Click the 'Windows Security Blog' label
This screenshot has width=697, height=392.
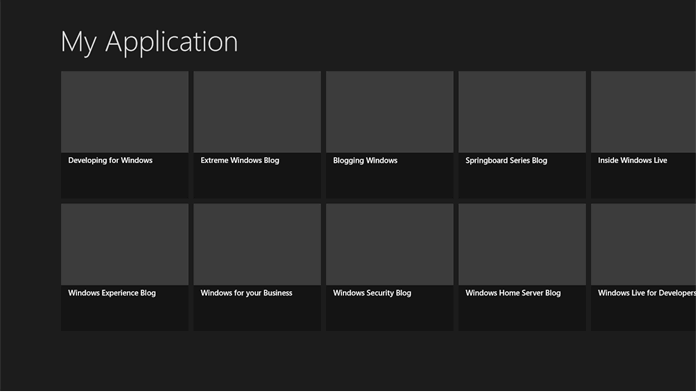point(372,293)
